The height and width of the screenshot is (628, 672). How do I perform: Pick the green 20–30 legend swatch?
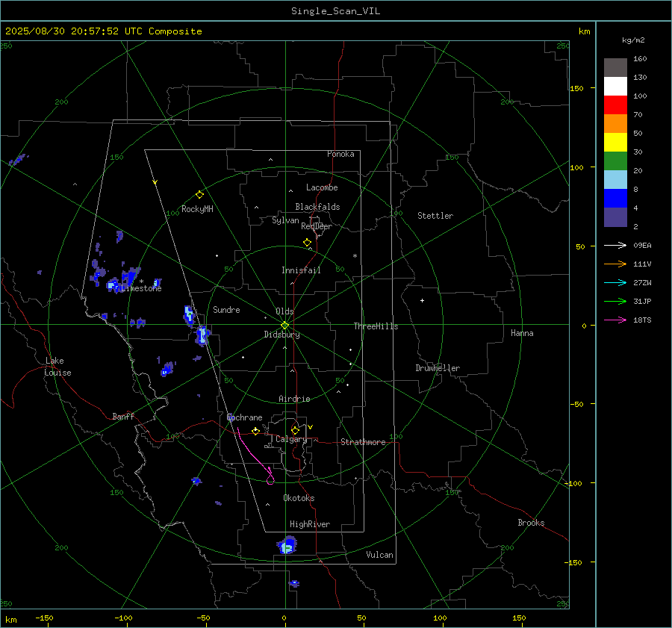coord(615,161)
